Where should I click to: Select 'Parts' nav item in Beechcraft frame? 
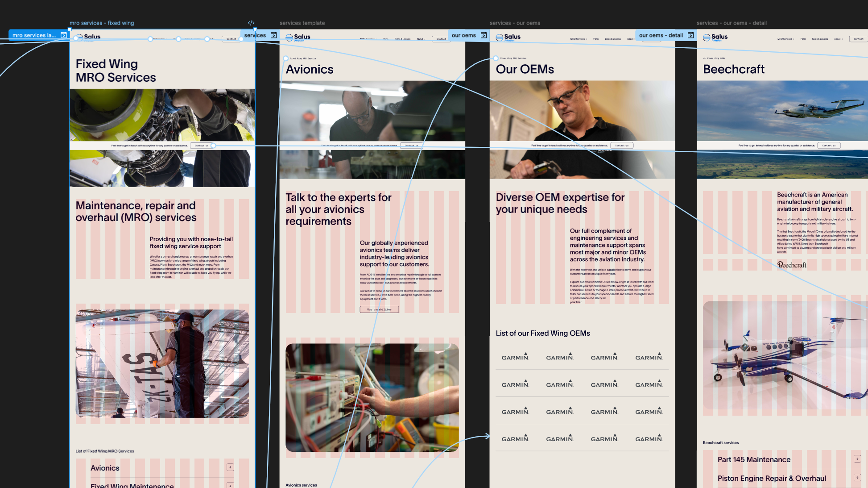(x=803, y=39)
